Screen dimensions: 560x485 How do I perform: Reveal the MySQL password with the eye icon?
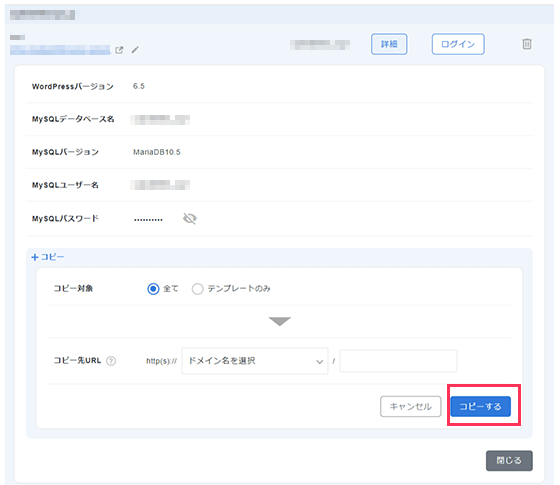(x=190, y=219)
